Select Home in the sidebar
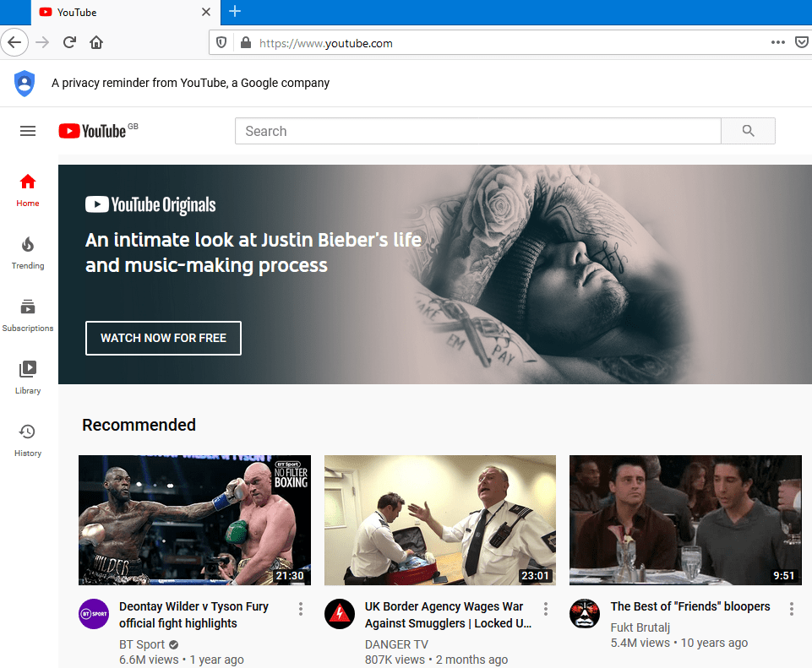Screen dimensions: 812x668 [x=28, y=190]
